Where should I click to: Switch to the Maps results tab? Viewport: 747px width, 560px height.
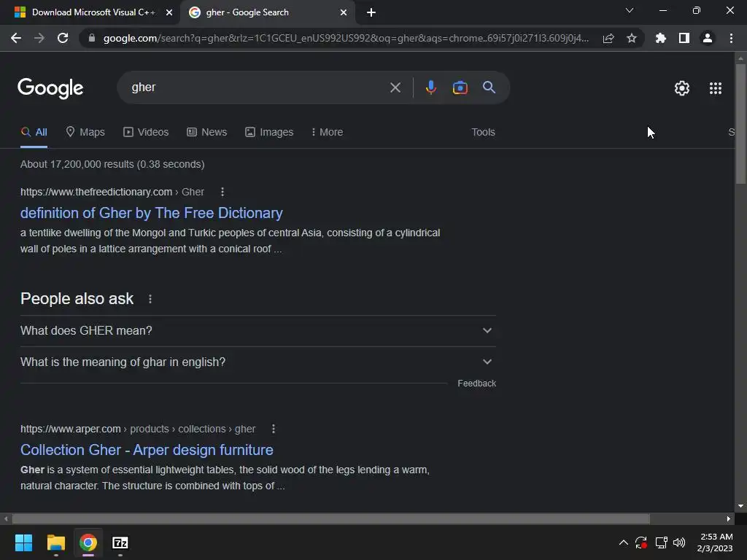[x=85, y=133]
